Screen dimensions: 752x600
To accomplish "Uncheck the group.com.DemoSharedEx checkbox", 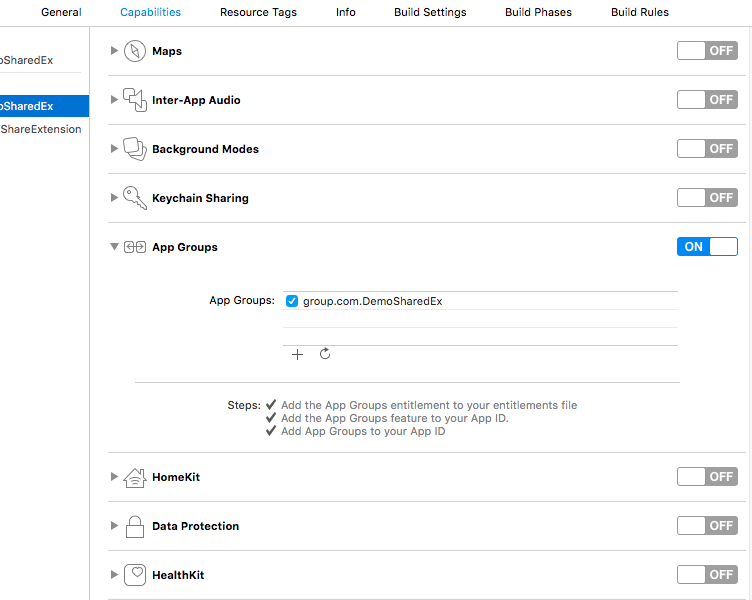I will [x=292, y=301].
